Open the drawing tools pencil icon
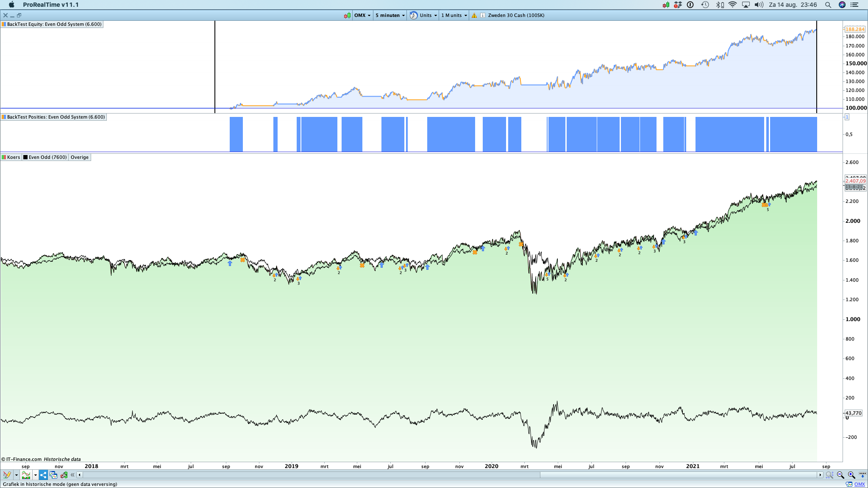 click(x=7, y=475)
